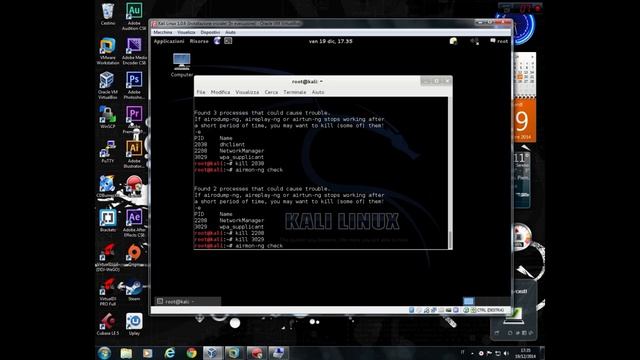Click 'kill 2030' command line in terminal
The height and width of the screenshot is (360, 640).
click(229, 163)
